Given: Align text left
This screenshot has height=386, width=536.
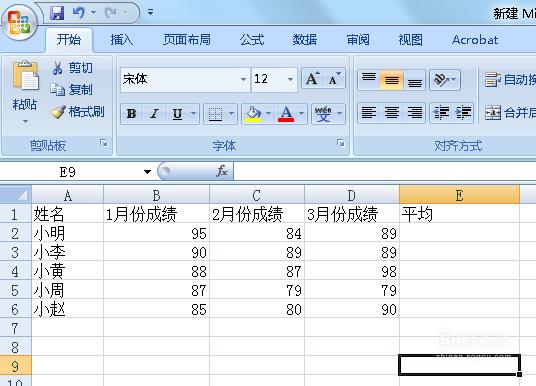Looking at the screenshot, I should 369,112.
